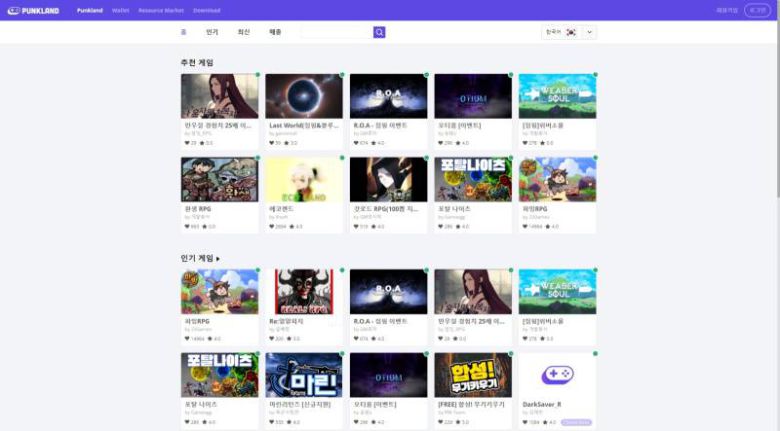Go to the Download page link
Image resolution: width=780 pixels, height=431 pixels.
pos(206,10)
